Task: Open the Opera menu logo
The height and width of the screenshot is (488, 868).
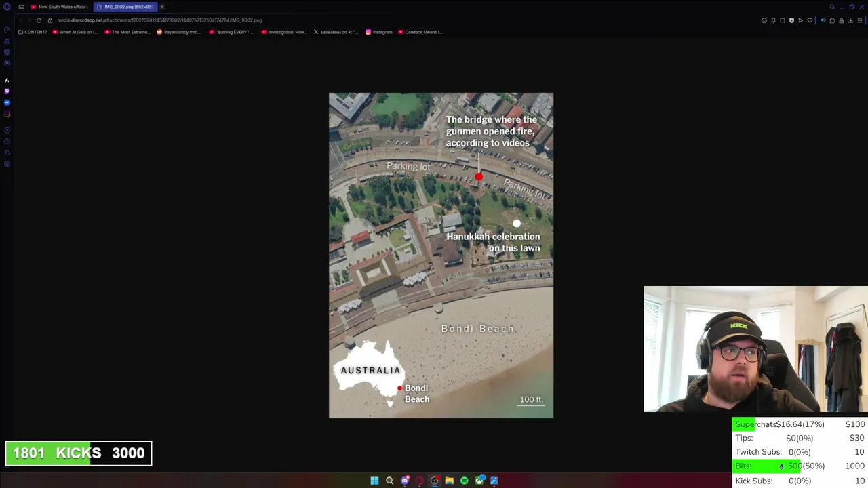Action: click(7, 7)
